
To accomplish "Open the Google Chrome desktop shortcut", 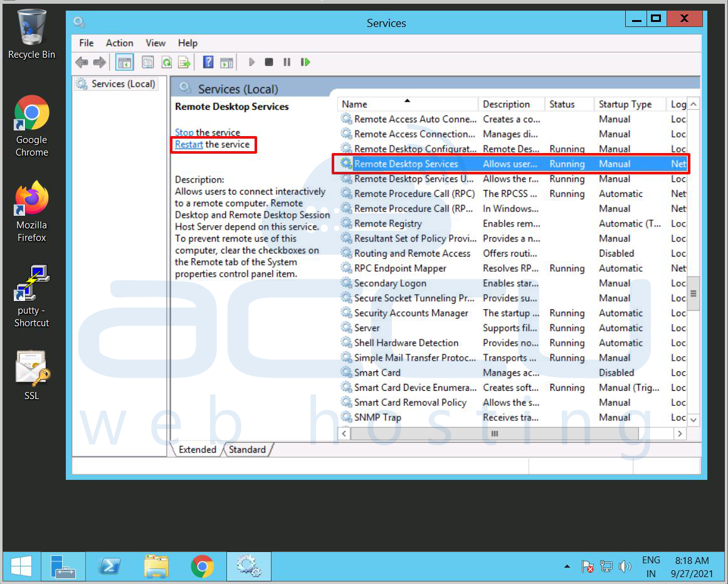I will pos(31,126).
